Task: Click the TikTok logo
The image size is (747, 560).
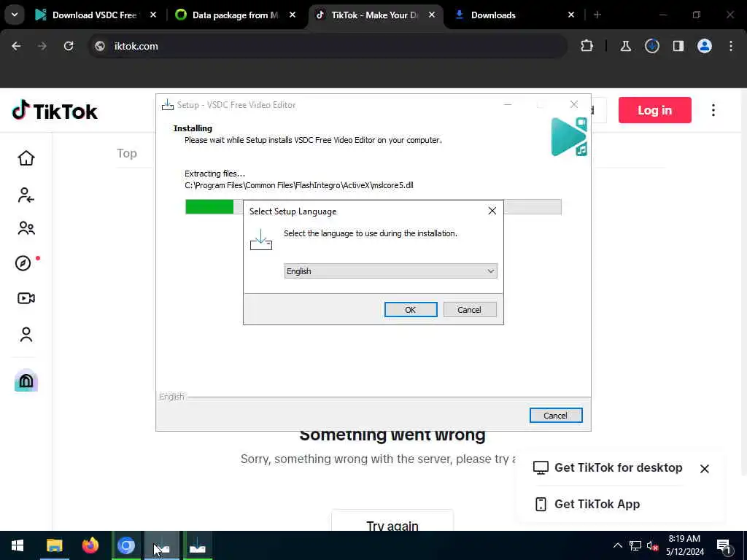Action: coord(55,111)
